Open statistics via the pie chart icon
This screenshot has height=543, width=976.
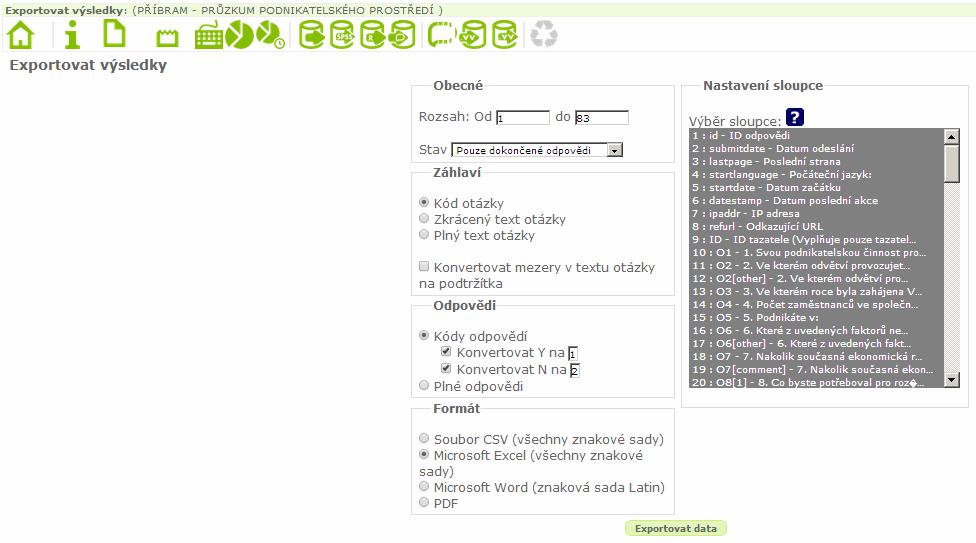(240, 35)
